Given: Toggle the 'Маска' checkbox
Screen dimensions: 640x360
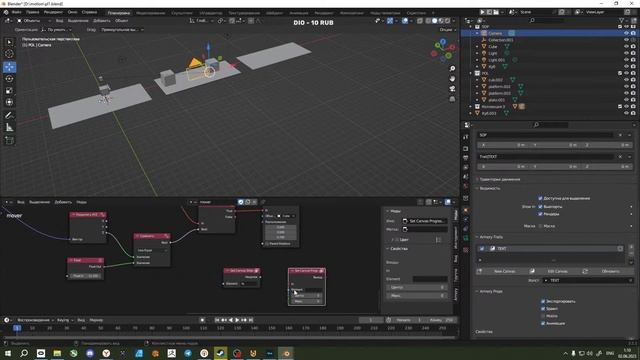Looking at the screenshot, I should [x=540, y=226].
